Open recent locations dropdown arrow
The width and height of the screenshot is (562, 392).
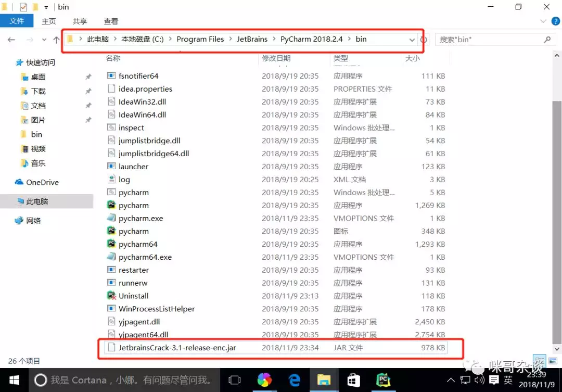point(44,40)
